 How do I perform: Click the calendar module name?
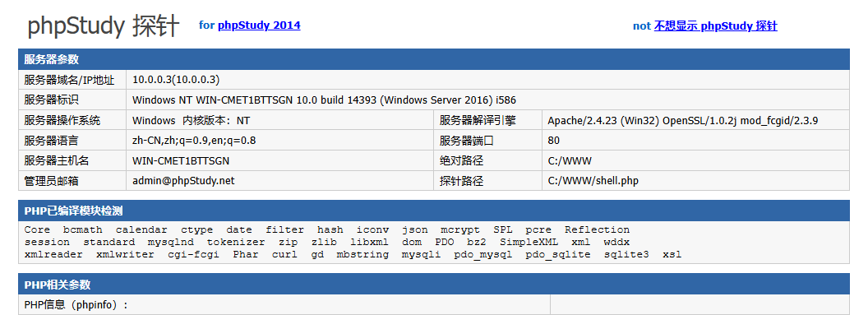141,229
